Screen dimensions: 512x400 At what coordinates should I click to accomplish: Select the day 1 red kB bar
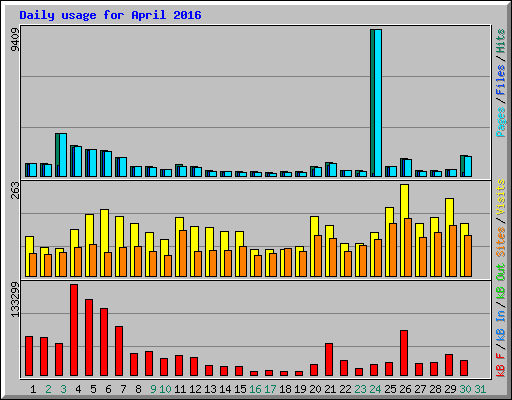[29, 356]
